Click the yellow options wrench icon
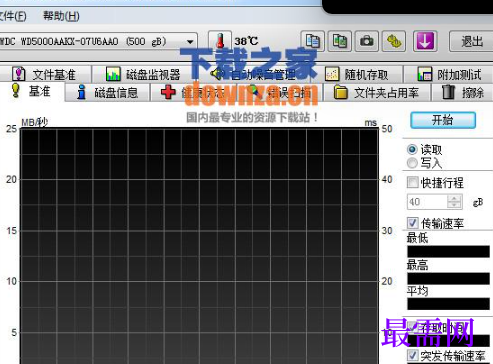The image size is (493, 364). click(x=394, y=41)
